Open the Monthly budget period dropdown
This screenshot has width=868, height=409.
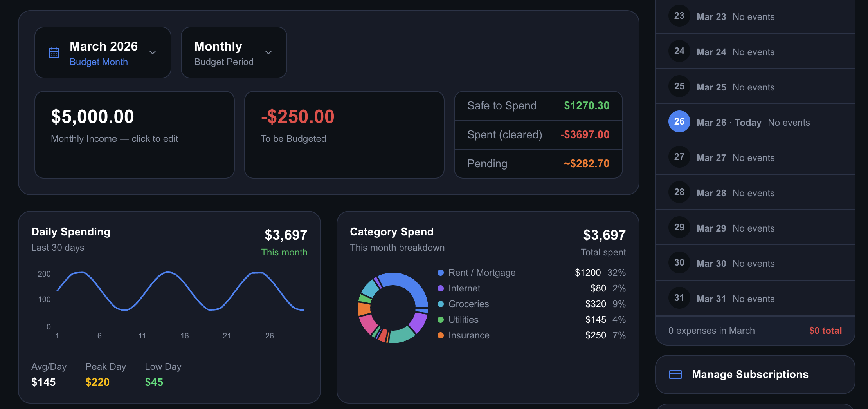(x=234, y=52)
